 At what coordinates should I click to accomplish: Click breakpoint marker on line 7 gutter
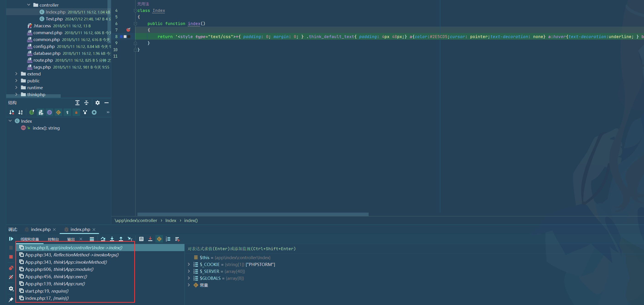click(128, 30)
